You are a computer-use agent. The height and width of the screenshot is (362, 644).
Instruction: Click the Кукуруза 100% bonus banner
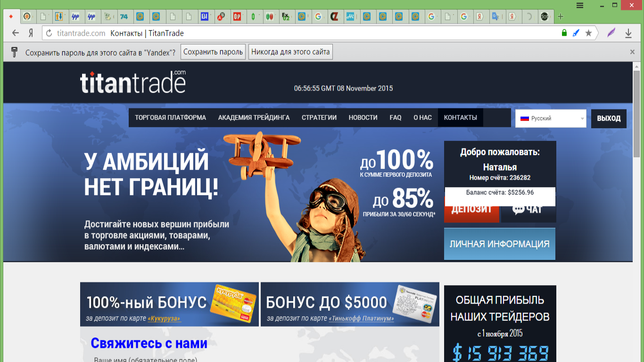pyautogui.click(x=169, y=304)
